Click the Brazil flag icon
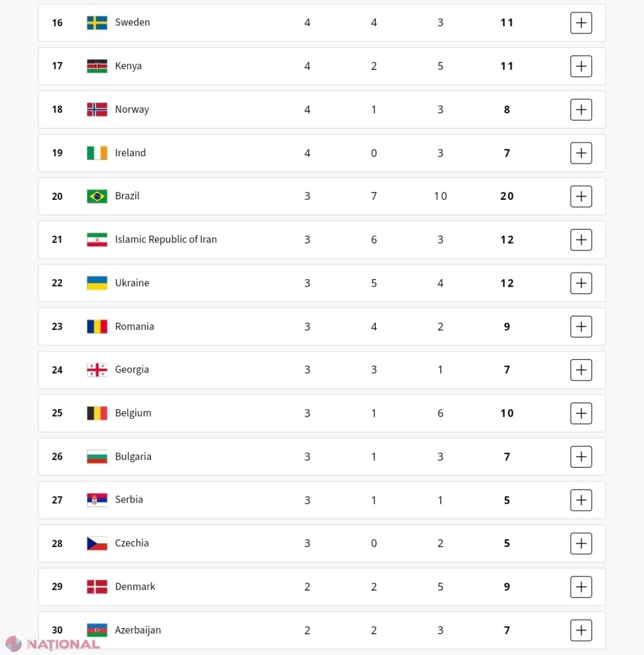 pyautogui.click(x=97, y=196)
